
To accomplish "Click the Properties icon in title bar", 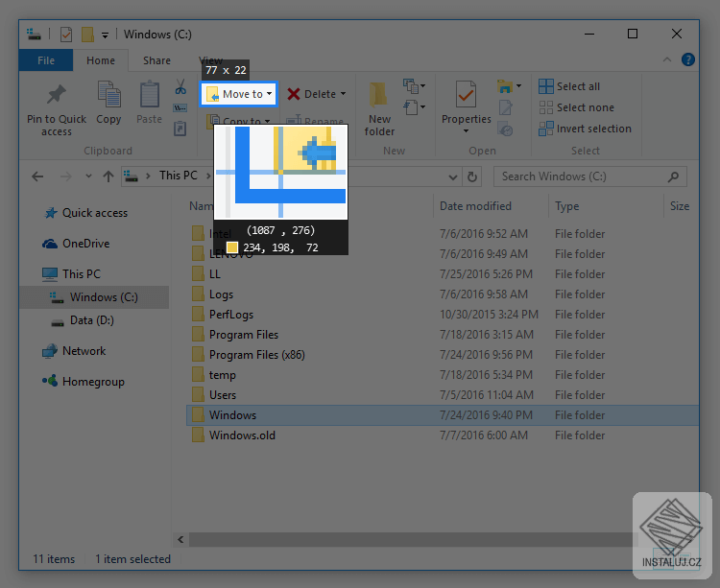I will (66, 35).
